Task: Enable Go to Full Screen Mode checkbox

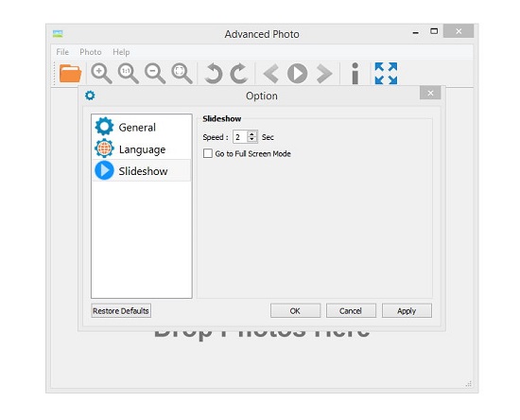Action: coord(208,153)
